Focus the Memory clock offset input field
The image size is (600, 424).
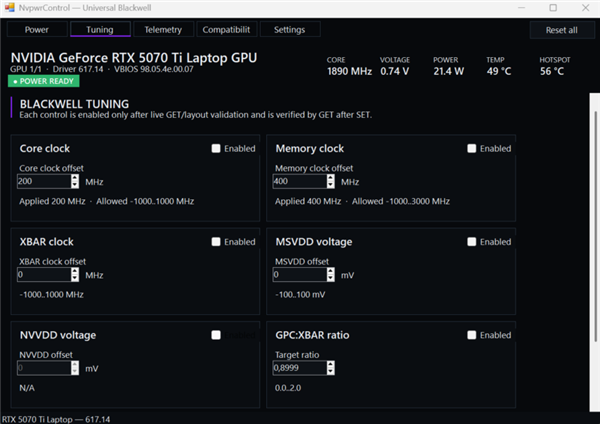(x=300, y=181)
